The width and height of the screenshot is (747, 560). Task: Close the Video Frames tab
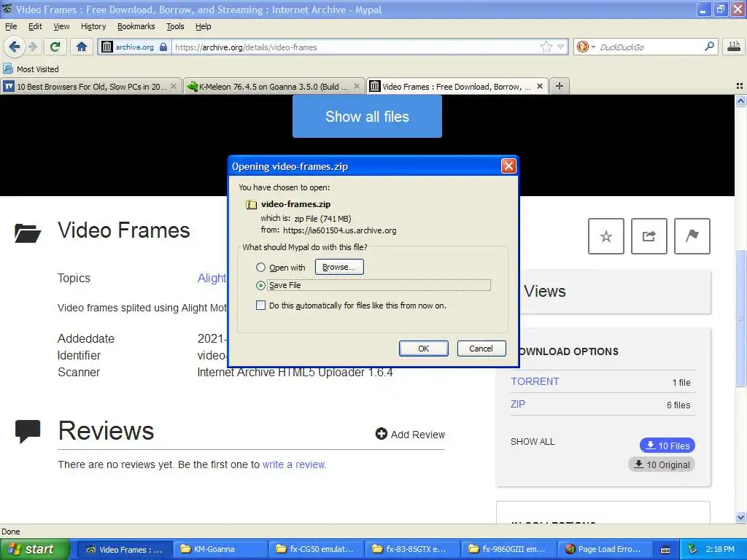(x=539, y=86)
